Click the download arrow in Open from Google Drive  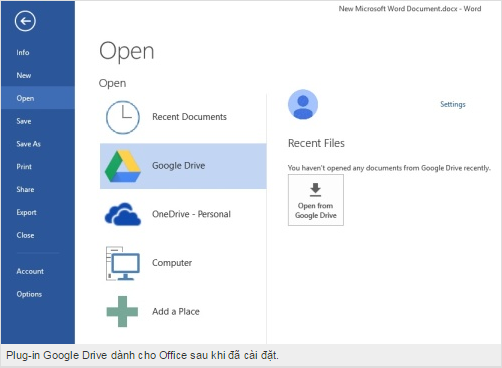point(315,189)
